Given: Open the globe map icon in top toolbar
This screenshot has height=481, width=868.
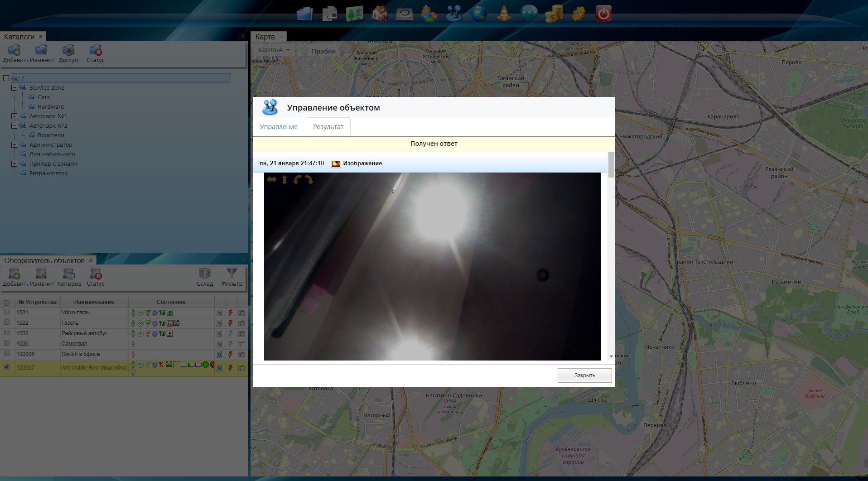Looking at the screenshot, I should click(479, 14).
